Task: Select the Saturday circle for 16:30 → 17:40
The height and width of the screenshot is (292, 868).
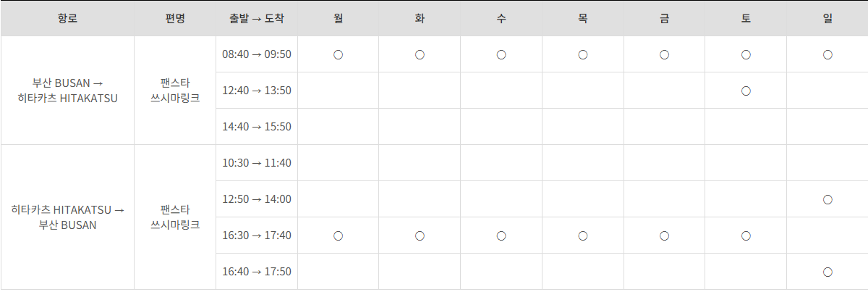Action: (746, 235)
